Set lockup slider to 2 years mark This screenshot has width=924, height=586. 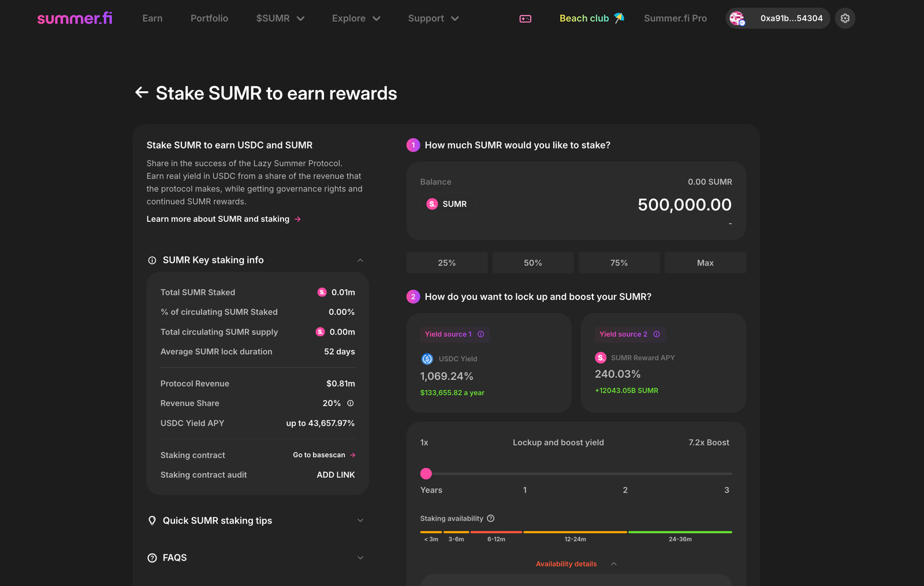point(625,490)
